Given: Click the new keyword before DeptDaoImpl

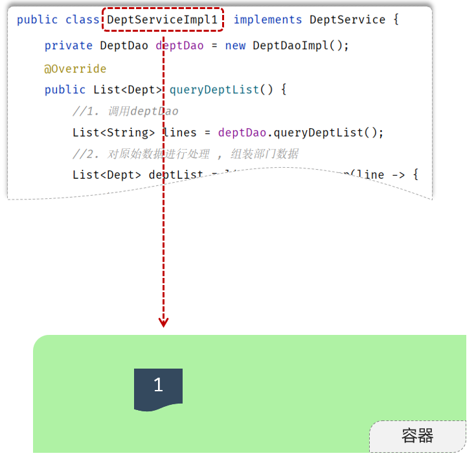Looking at the screenshot, I should (x=235, y=45).
